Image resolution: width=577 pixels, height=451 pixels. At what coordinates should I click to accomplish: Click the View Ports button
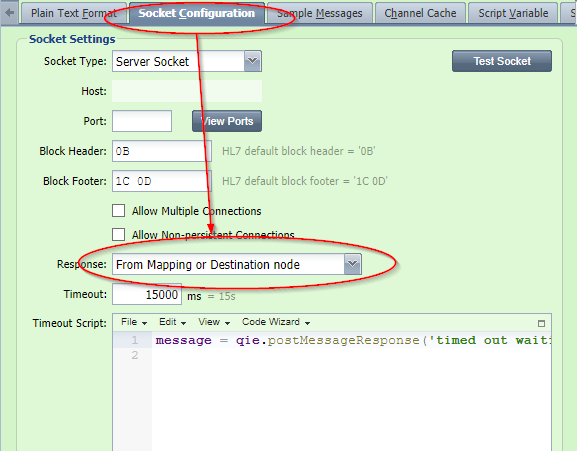tap(227, 121)
